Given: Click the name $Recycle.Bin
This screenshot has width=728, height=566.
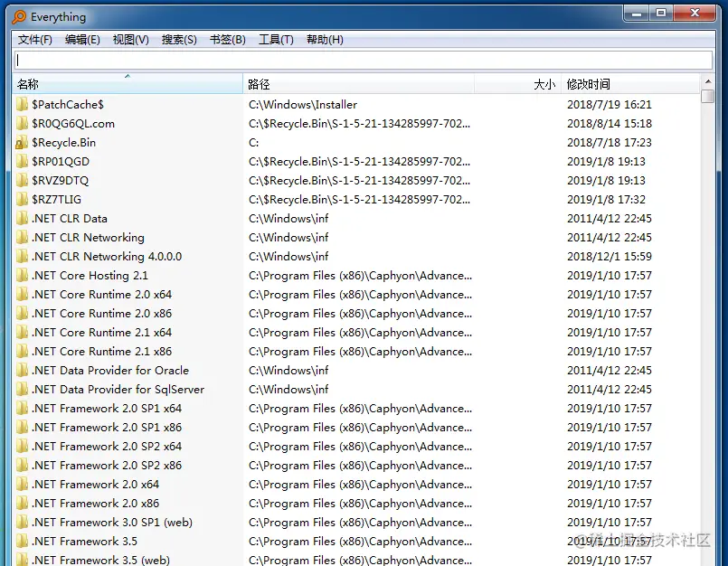Looking at the screenshot, I should click(x=64, y=143).
